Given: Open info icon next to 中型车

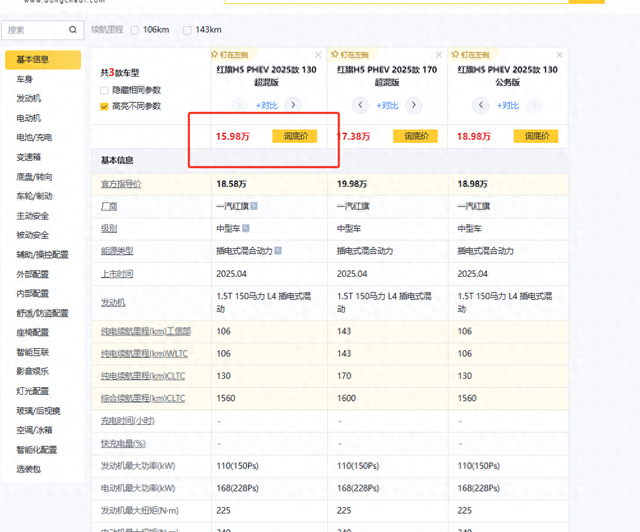Looking at the screenshot, I should 246,228.
